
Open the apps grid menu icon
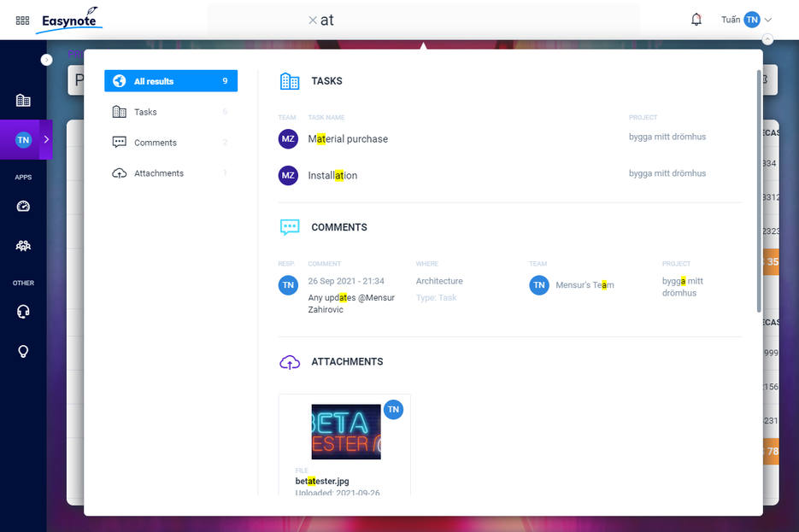[x=22, y=20]
